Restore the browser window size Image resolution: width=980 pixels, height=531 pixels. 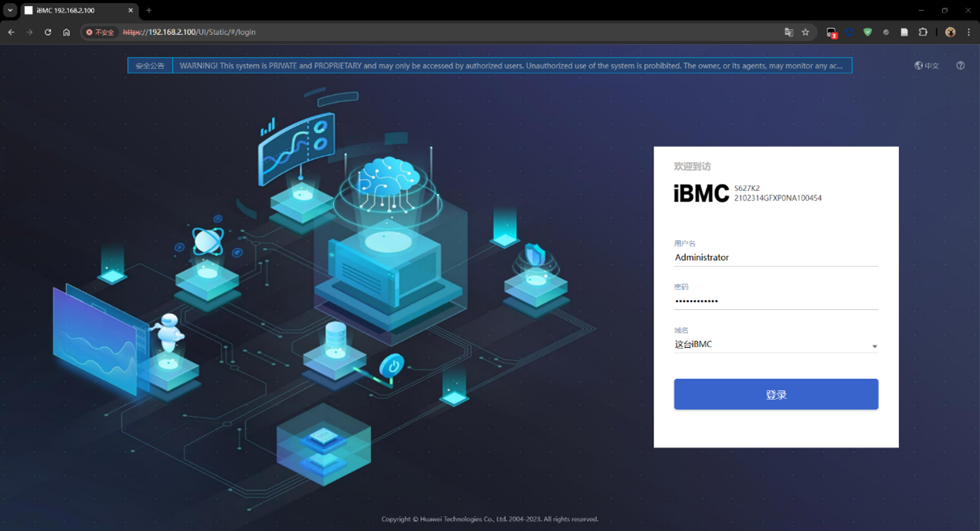coord(944,11)
